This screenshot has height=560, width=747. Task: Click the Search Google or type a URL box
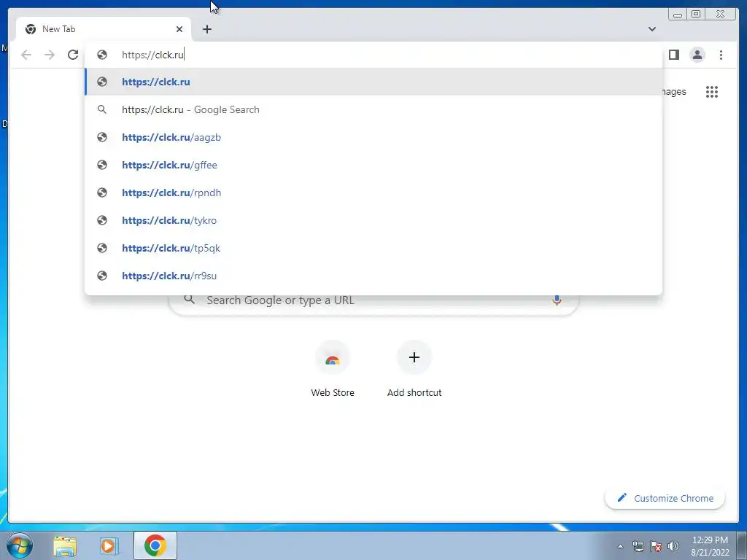click(x=373, y=304)
